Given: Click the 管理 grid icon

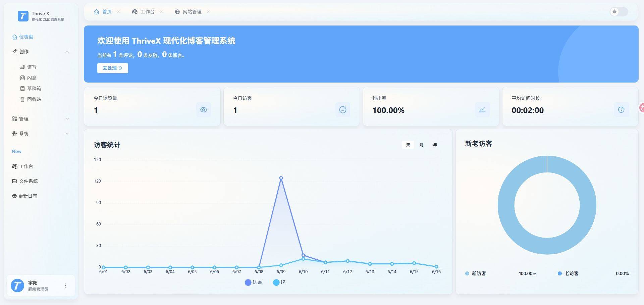Looking at the screenshot, I should coord(14,119).
